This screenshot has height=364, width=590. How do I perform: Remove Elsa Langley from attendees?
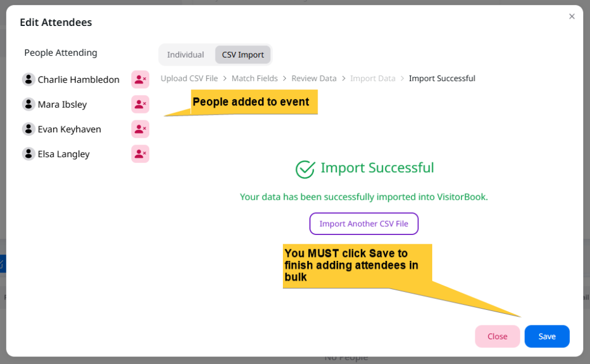click(x=140, y=154)
